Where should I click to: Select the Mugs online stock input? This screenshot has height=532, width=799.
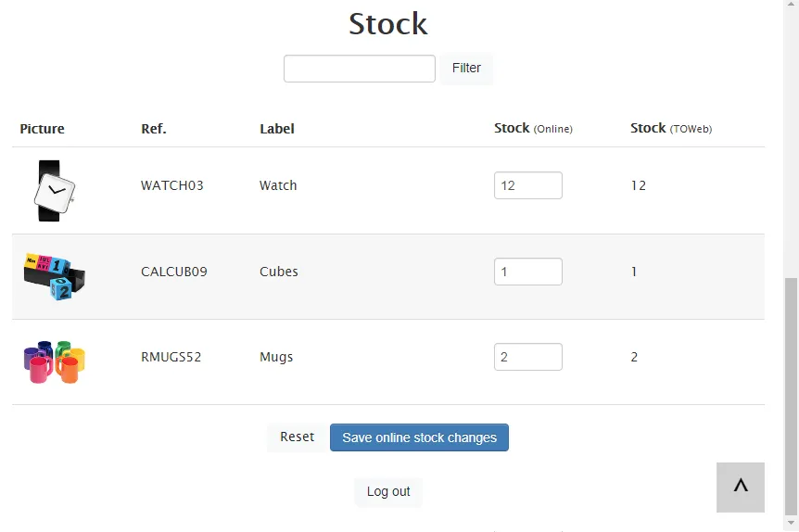(527, 357)
